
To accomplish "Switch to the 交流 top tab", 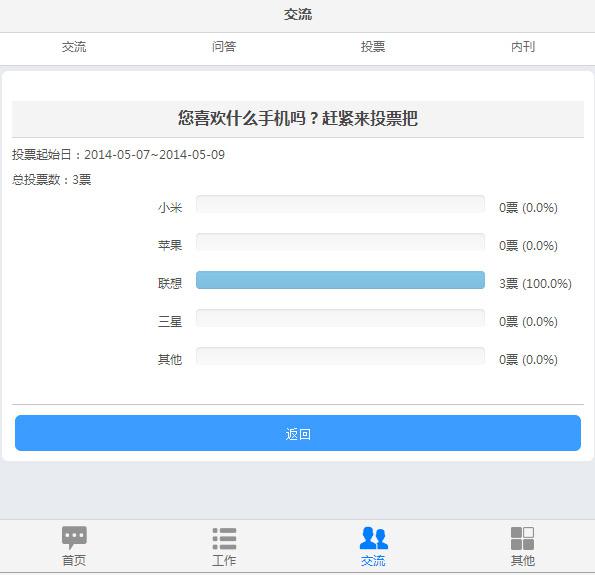I will pos(74,47).
